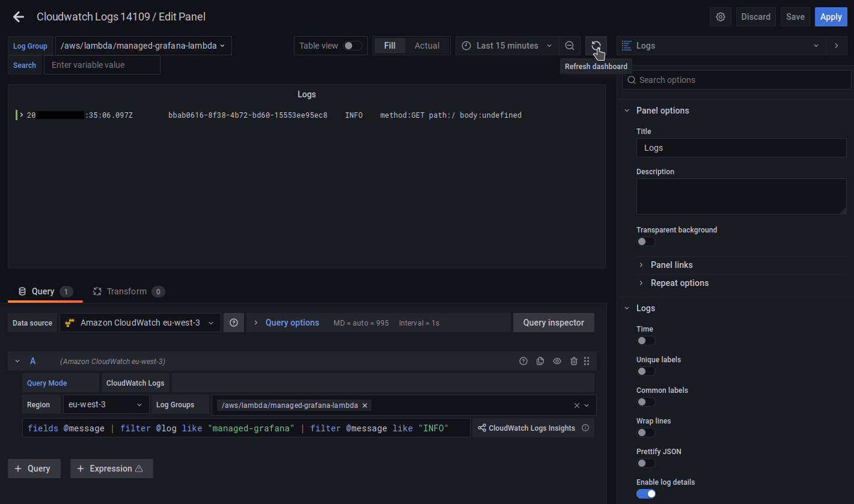
Task: Open data source help icon
Action: 234,323
